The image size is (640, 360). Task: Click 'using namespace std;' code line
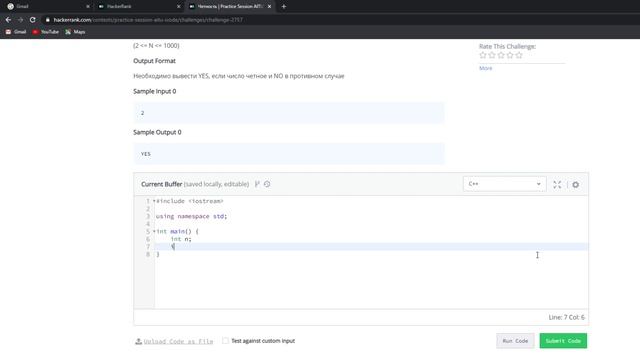click(191, 216)
